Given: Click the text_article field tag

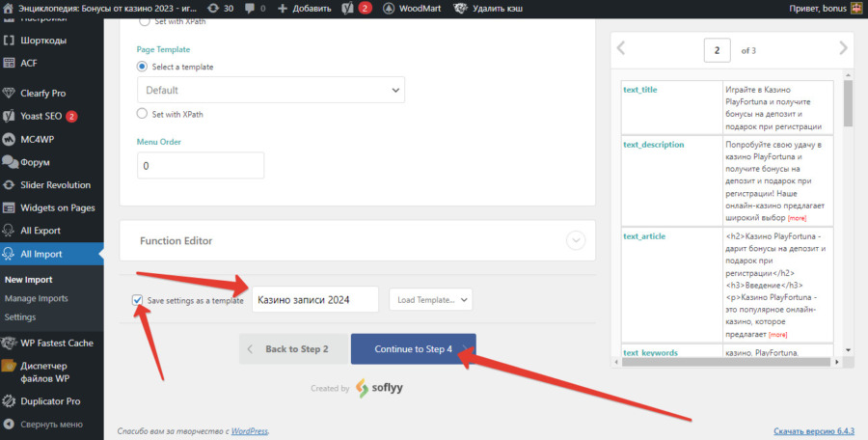Looking at the screenshot, I should point(644,236).
